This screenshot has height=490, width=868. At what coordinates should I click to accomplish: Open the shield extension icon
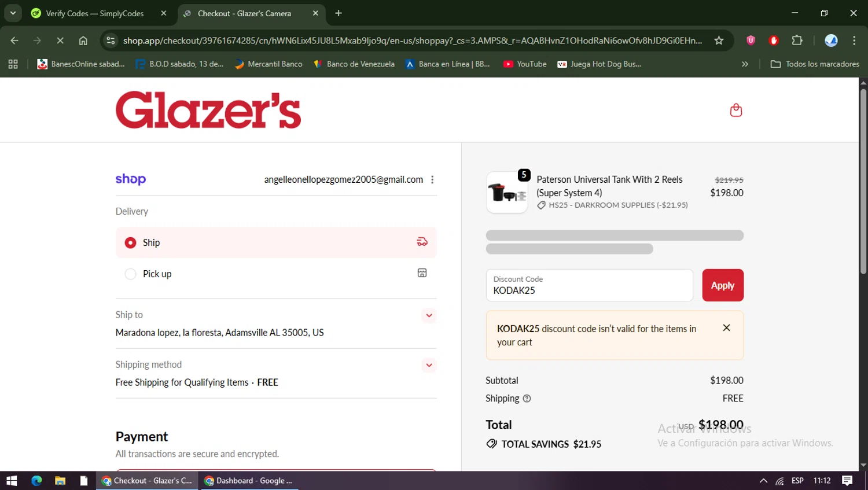click(x=751, y=40)
